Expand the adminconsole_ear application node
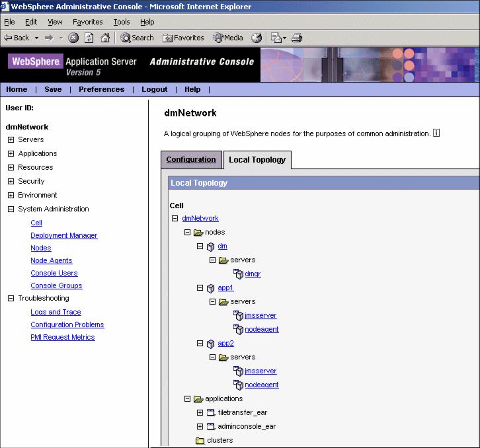The width and height of the screenshot is (480, 448). [200, 427]
